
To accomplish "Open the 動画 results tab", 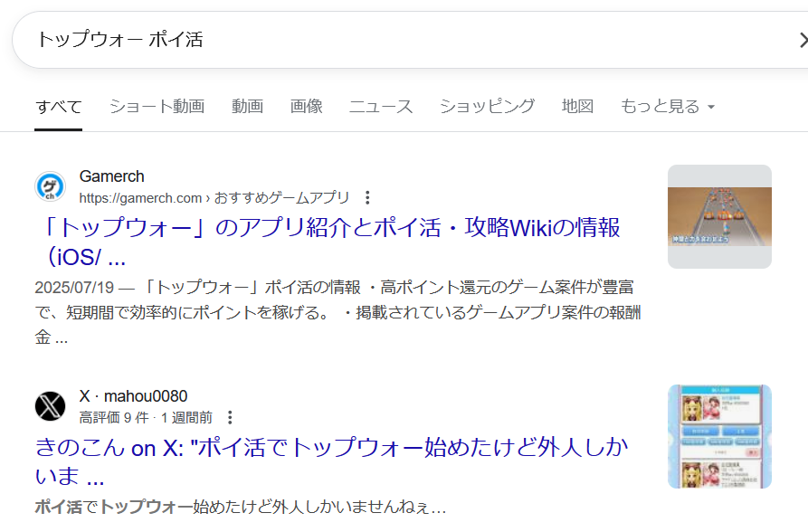I will (247, 107).
